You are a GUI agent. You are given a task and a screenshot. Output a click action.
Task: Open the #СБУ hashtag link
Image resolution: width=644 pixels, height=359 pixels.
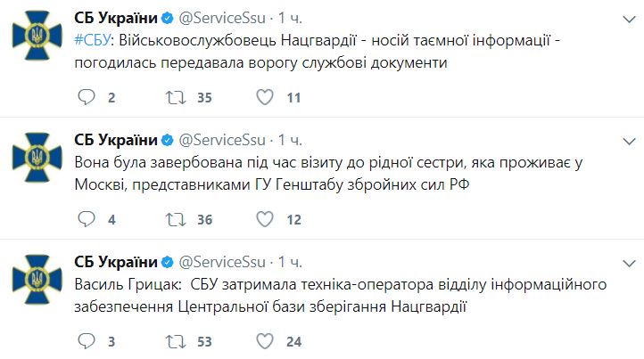point(93,40)
